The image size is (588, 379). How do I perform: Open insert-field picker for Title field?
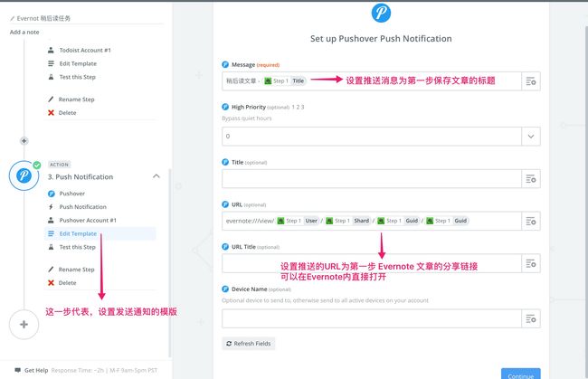[x=531, y=179]
